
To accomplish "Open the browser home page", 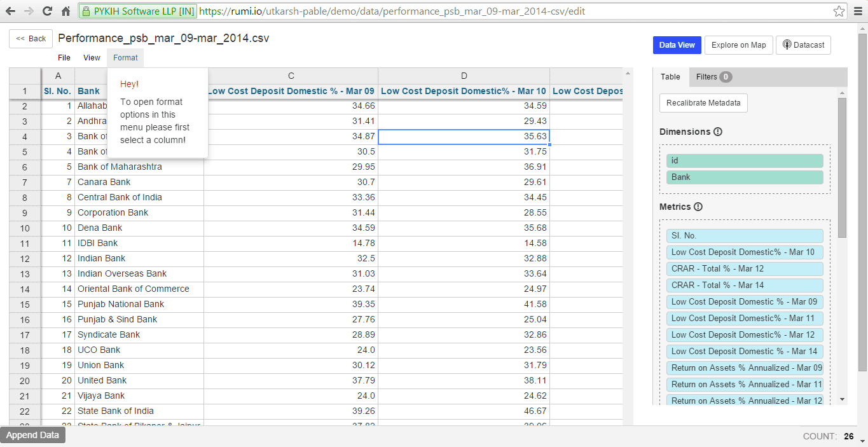I will click(x=65, y=11).
